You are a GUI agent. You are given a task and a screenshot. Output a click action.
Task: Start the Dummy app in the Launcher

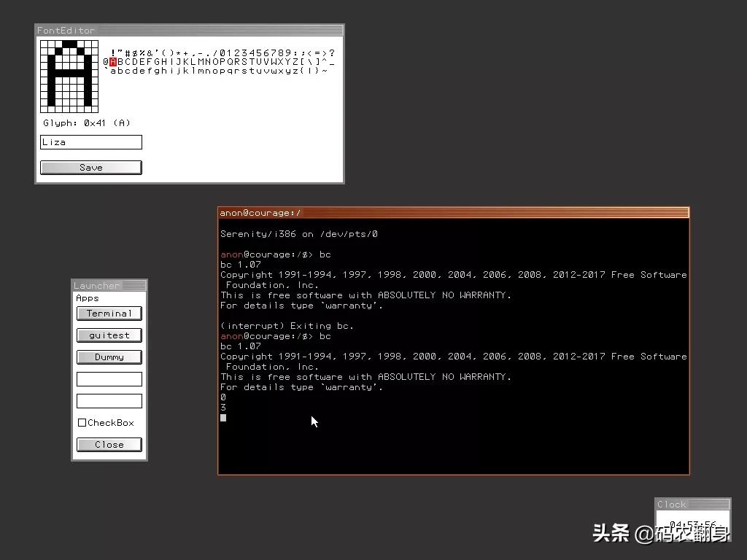tap(109, 357)
